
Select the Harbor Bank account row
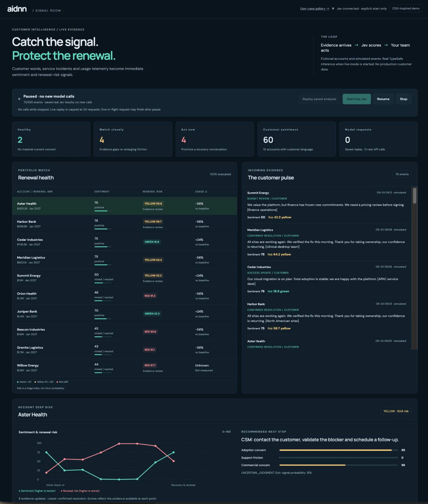pos(124,224)
